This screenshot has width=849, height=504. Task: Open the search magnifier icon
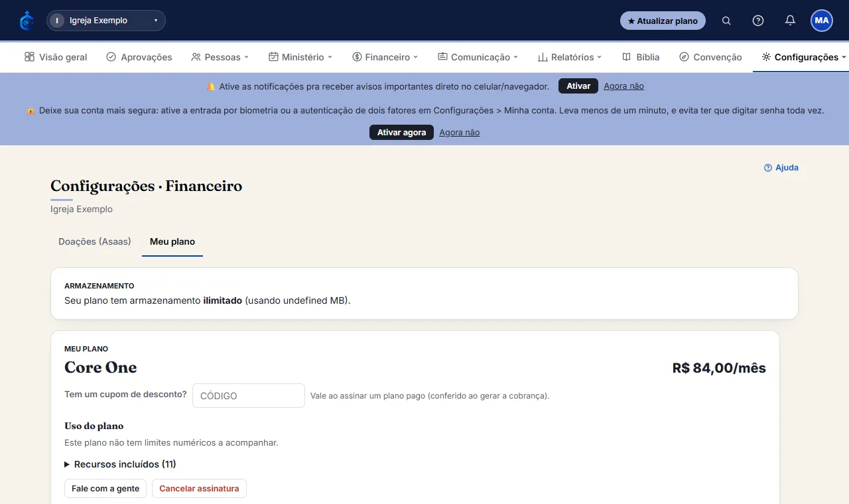point(726,21)
